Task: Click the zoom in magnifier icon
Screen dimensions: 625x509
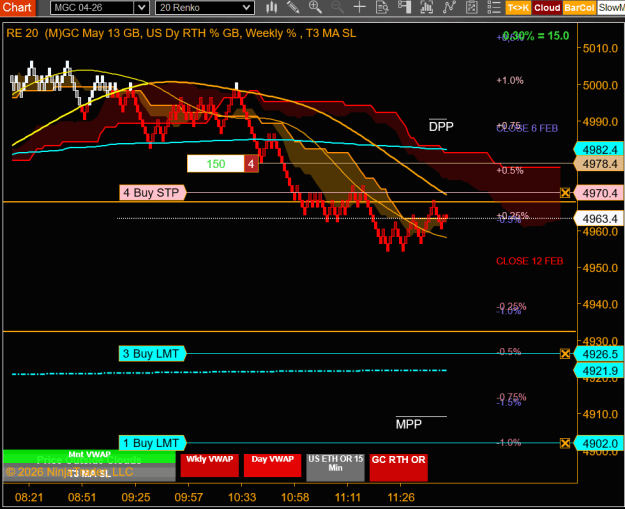Action: (315, 7)
